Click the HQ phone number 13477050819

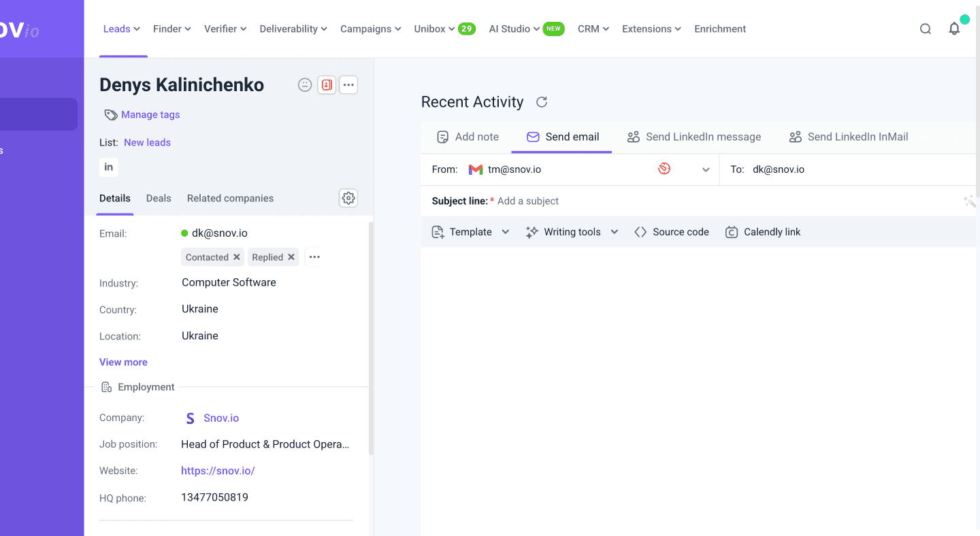point(214,497)
